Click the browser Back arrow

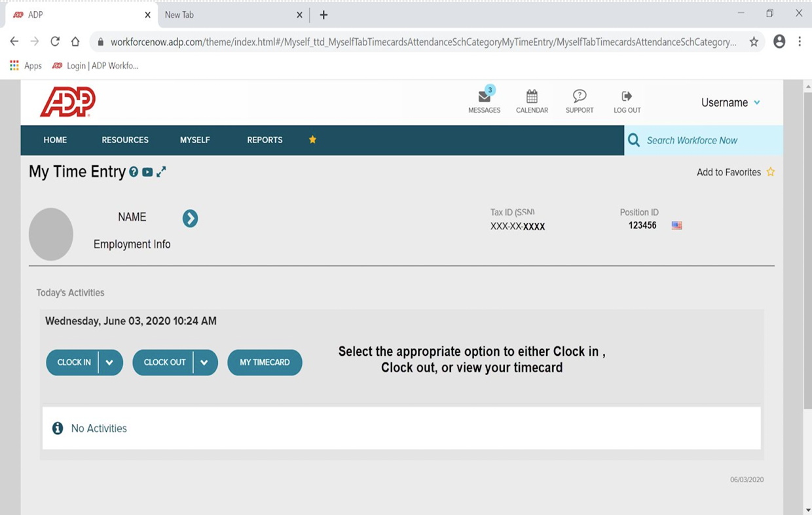click(14, 41)
